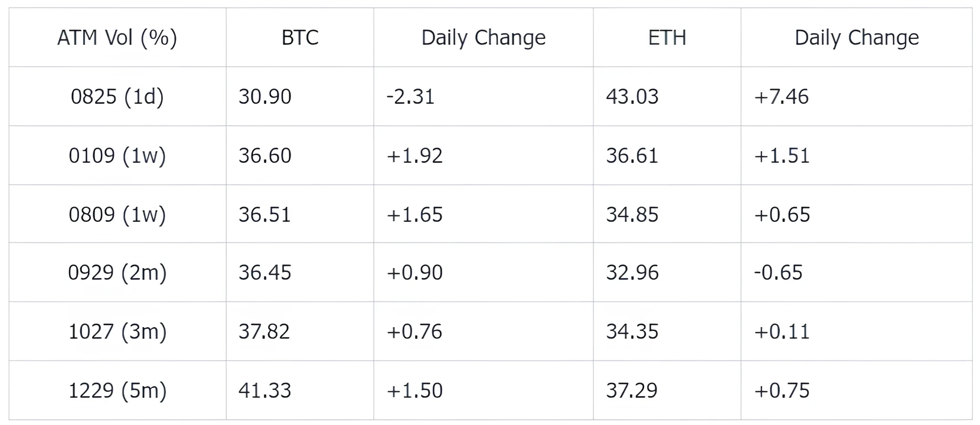Screen dimensions: 980x425
Task: Click the rightmost Daily Change header
Action: (857, 38)
